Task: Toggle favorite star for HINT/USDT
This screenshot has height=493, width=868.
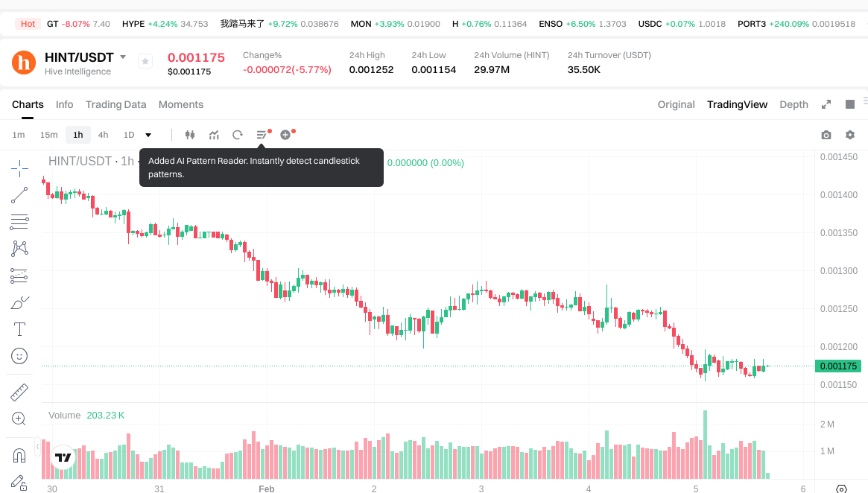Action: point(145,61)
